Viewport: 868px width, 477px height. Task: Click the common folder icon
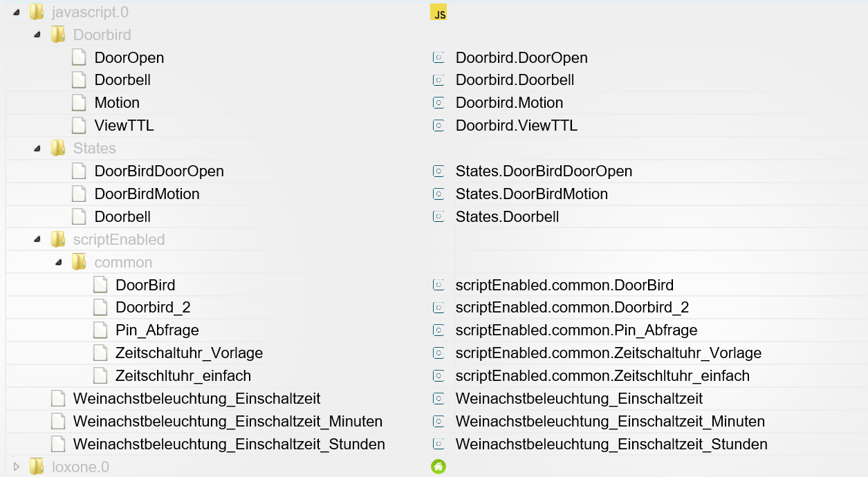tap(80, 263)
